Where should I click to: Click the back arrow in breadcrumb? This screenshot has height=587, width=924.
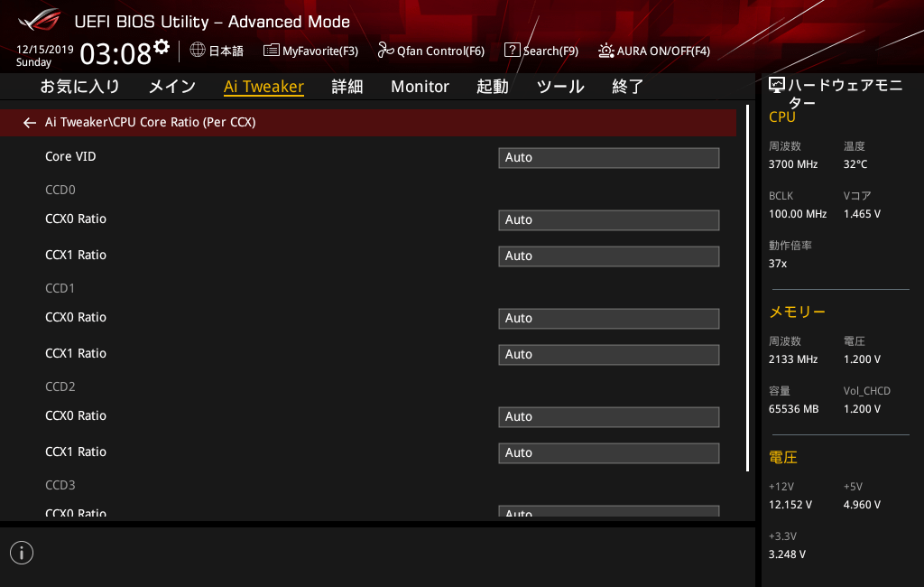30,123
